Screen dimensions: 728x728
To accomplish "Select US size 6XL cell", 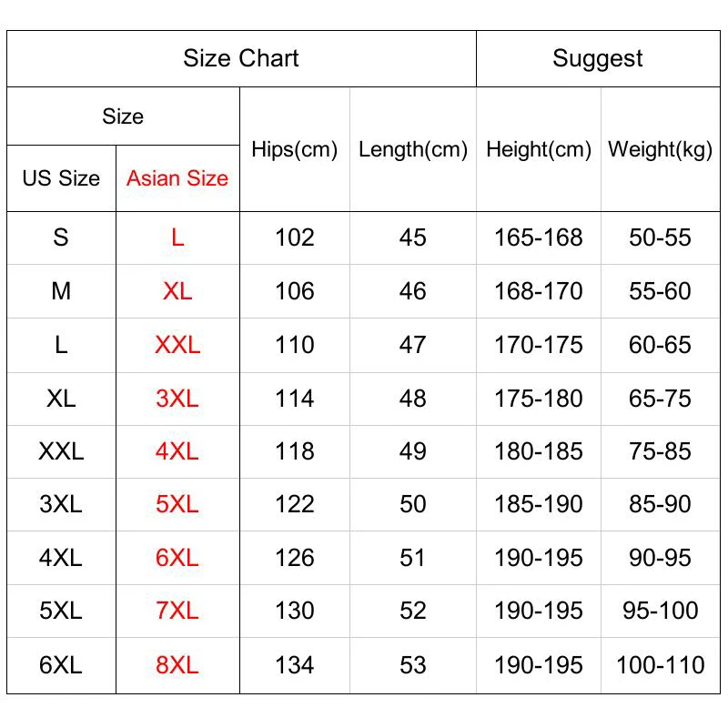I will [x=61, y=665].
